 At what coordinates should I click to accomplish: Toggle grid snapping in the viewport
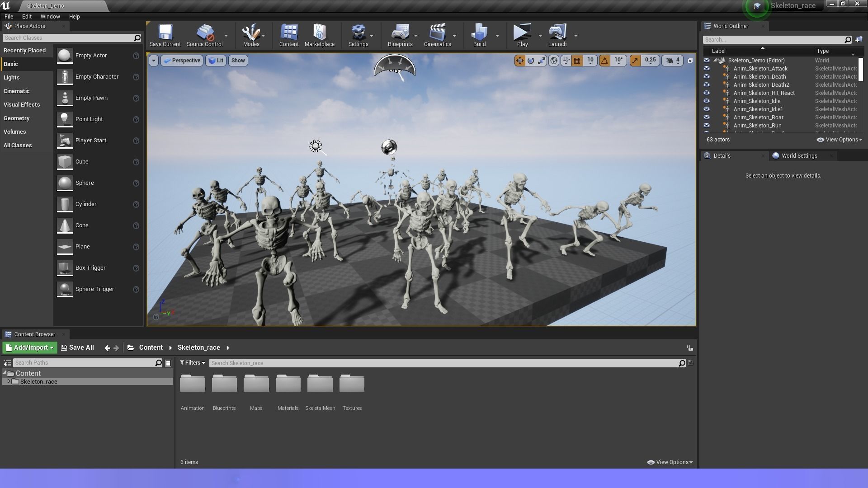577,61
